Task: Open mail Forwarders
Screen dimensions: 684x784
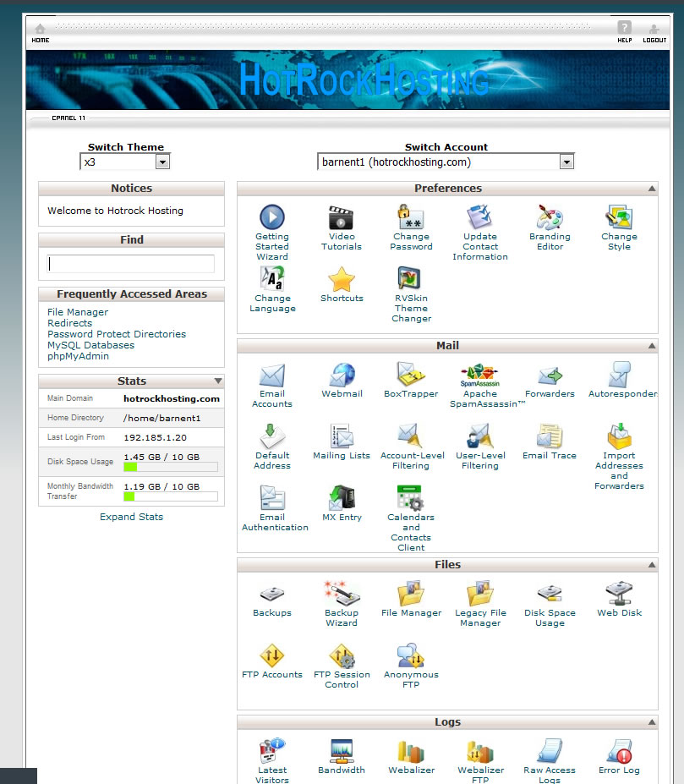Action: point(550,375)
